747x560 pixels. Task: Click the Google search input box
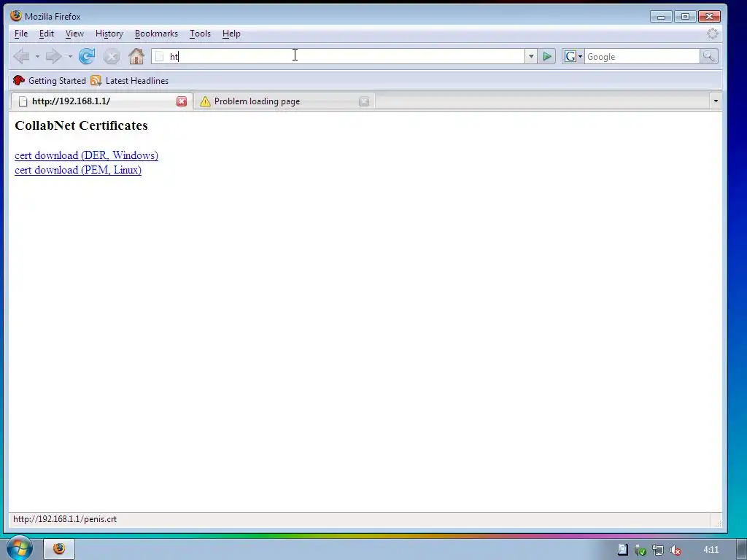642,57
